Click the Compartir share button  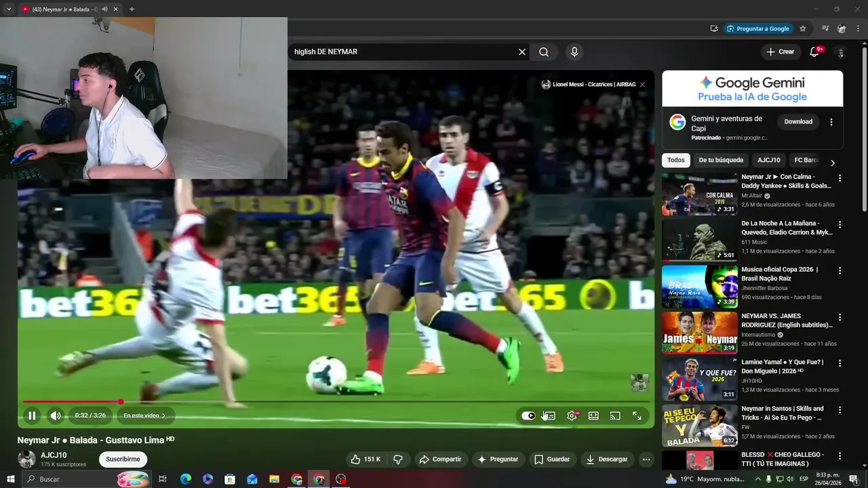point(440,460)
